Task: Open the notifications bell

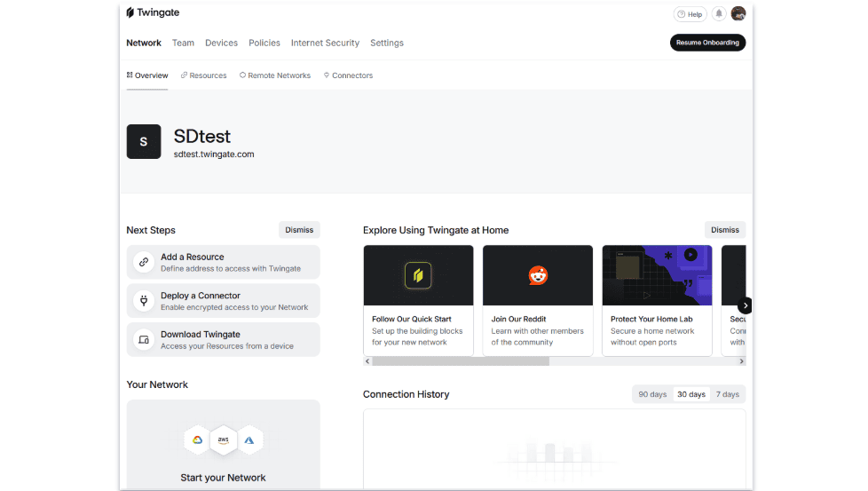Action: point(719,14)
